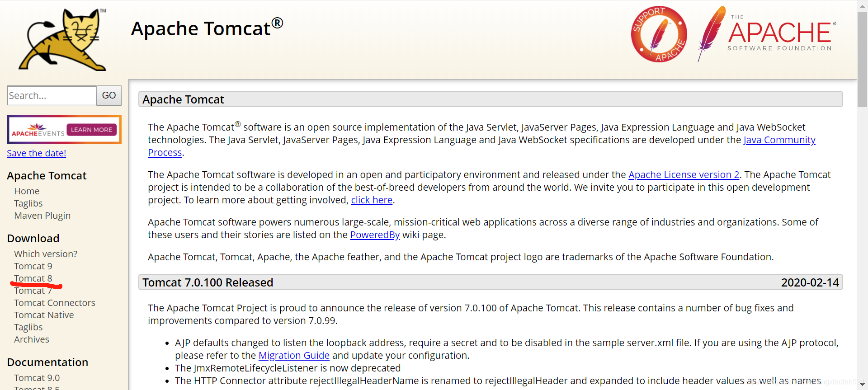868x390 pixels.
Task: Click the vertical scrollbar thumb
Action: 863,59
